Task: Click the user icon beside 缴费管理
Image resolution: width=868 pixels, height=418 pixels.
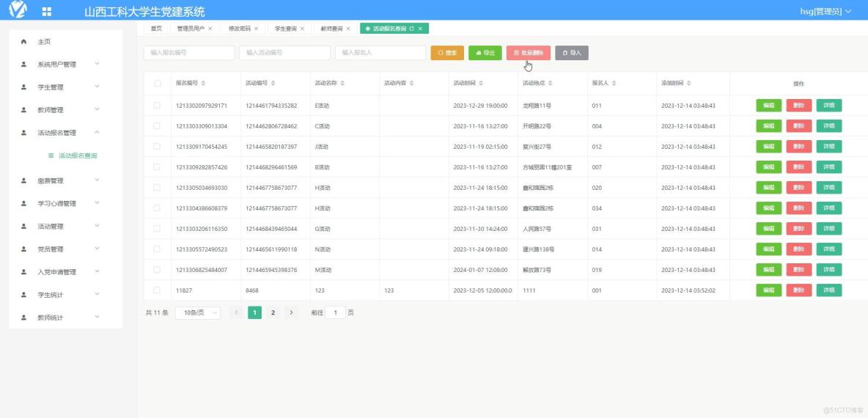Action: click(23, 180)
